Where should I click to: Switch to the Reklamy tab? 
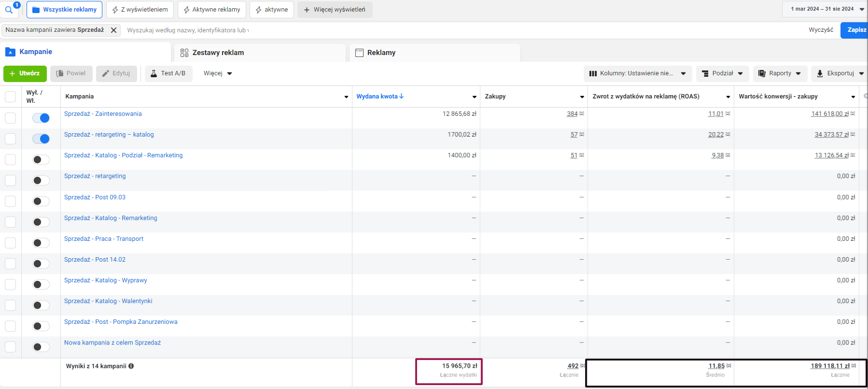[435, 53]
